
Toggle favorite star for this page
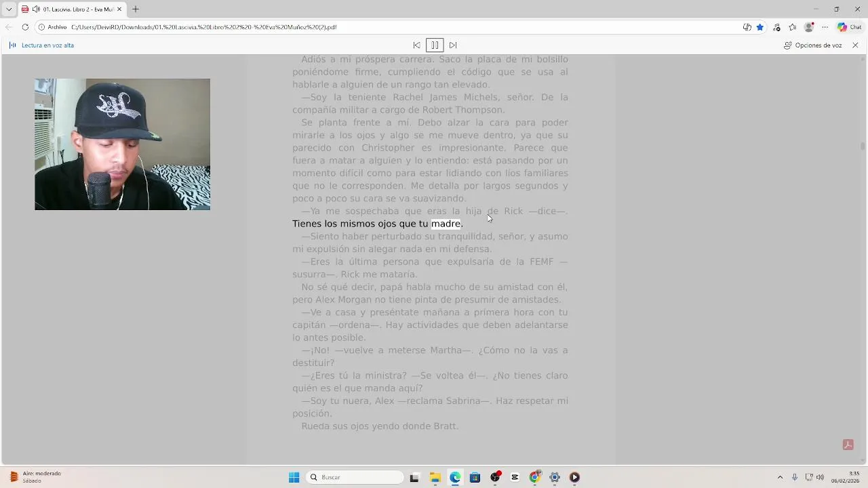pyautogui.click(x=760, y=27)
